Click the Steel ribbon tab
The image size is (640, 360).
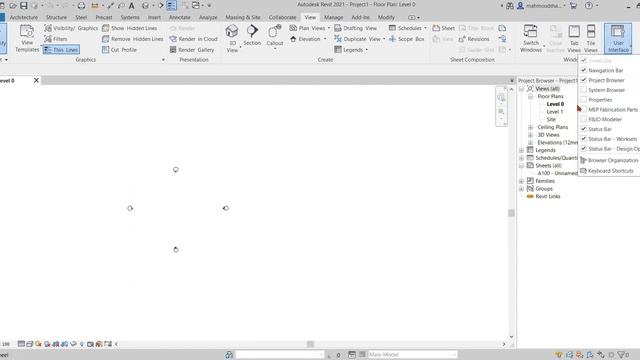pyautogui.click(x=81, y=18)
